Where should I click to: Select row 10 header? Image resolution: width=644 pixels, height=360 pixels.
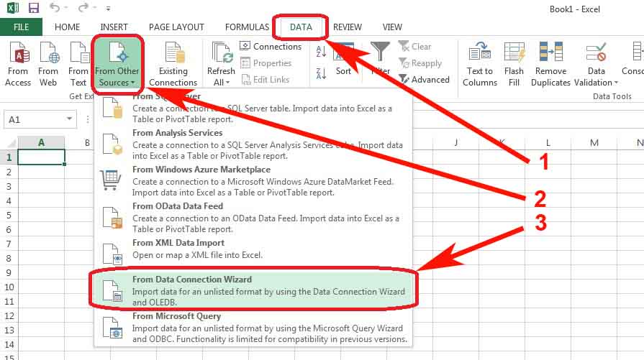(9, 287)
